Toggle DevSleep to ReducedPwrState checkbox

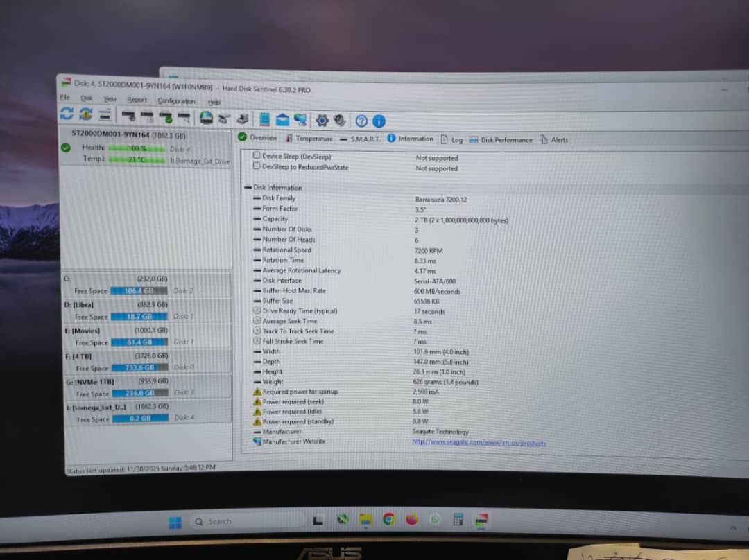257,166
